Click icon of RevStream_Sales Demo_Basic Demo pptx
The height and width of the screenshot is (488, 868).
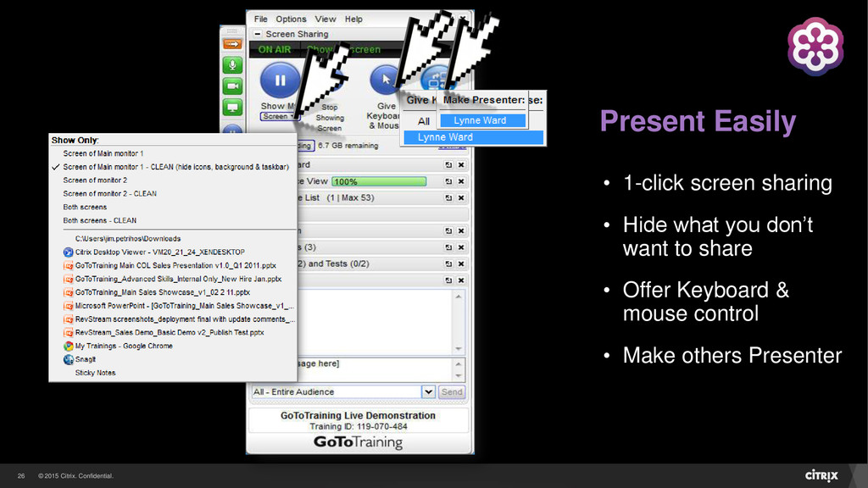[68, 332]
